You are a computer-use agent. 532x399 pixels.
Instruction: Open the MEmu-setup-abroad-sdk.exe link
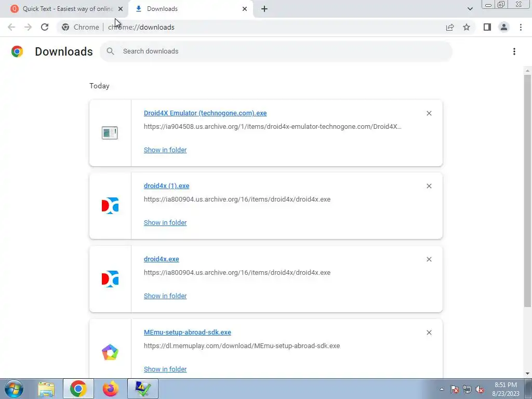point(187,332)
